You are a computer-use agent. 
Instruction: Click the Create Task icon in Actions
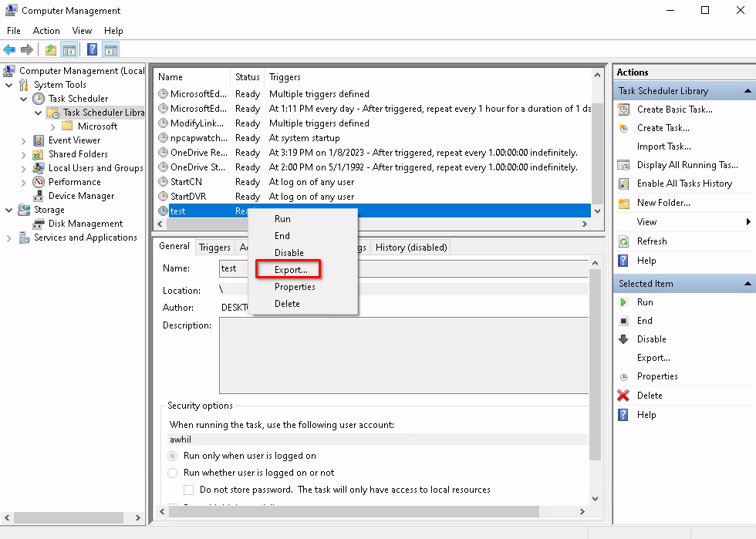click(623, 128)
